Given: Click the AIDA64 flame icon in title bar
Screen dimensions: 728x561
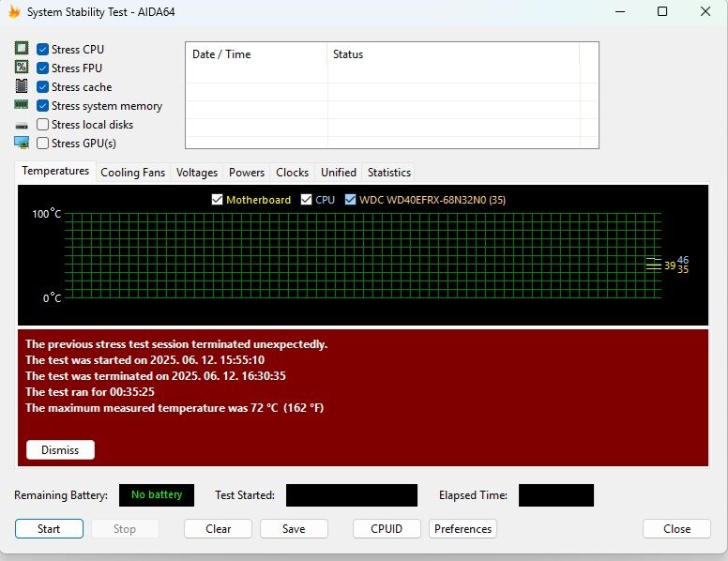Looking at the screenshot, I should [14, 12].
